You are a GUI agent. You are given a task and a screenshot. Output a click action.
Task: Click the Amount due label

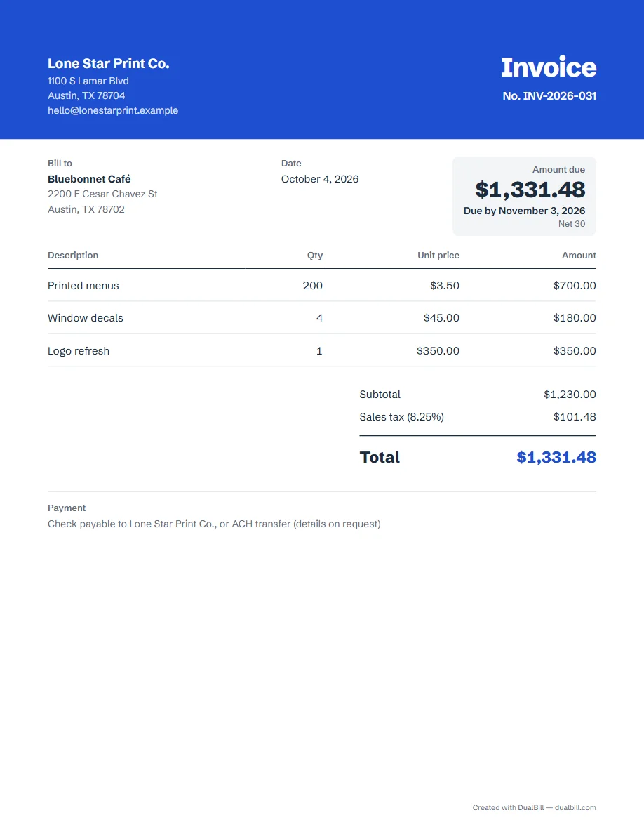click(x=558, y=170)
